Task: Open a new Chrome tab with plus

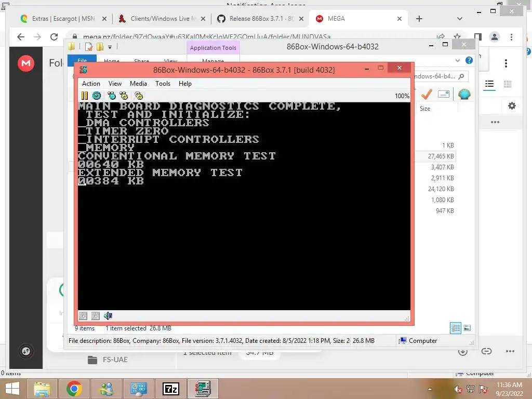Action: pos(419,19)
